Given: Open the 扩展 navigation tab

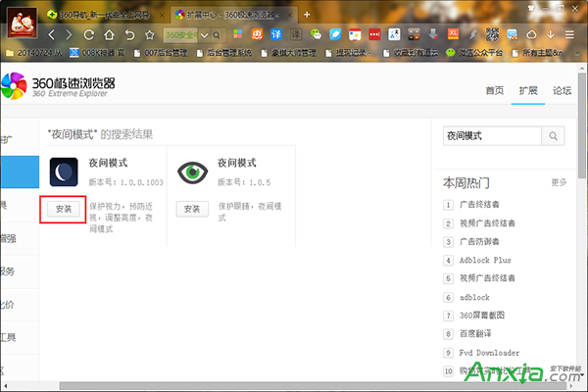Looking at the screenshot, I should coord(528,90).
